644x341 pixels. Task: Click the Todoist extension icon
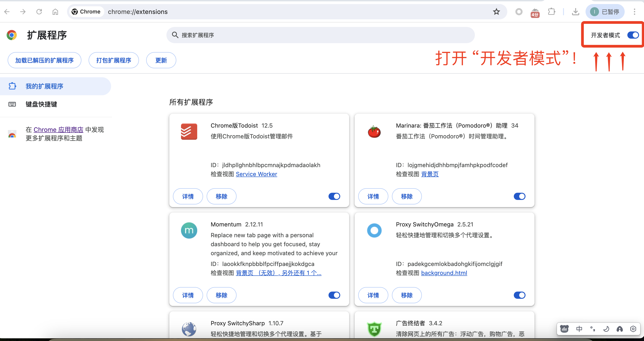[x=189, y=131]
